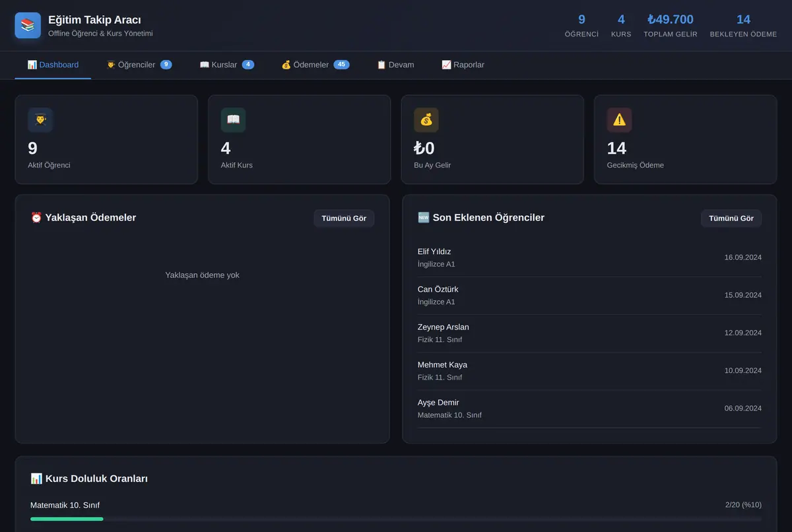Select the Zeynep Arslan student row
The height and width of the screenshot is (532, 792).
pyautogui.click(x=589, y=333)
